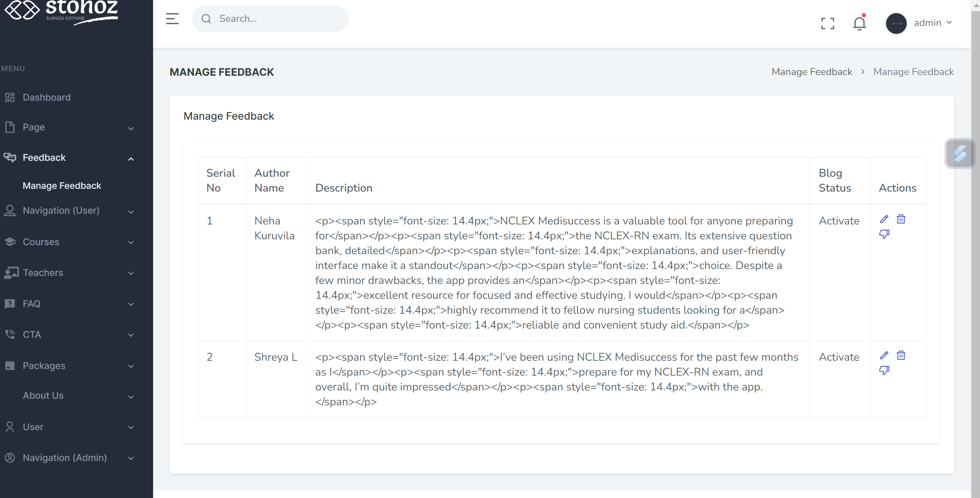Click first Manage Feedback breadcrumb link
The width and height of the screenshot is (980, 498).
click(x=811, y=72)
